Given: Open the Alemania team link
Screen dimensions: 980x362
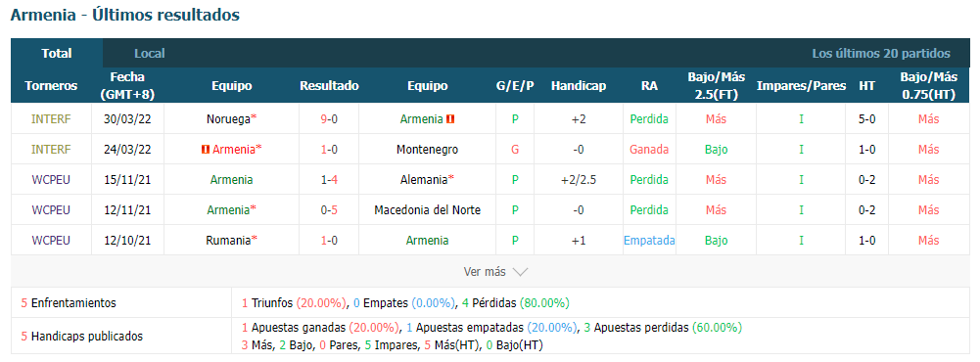Looking at the screenshot, I should pyautogui.click(x=424, y=180).
